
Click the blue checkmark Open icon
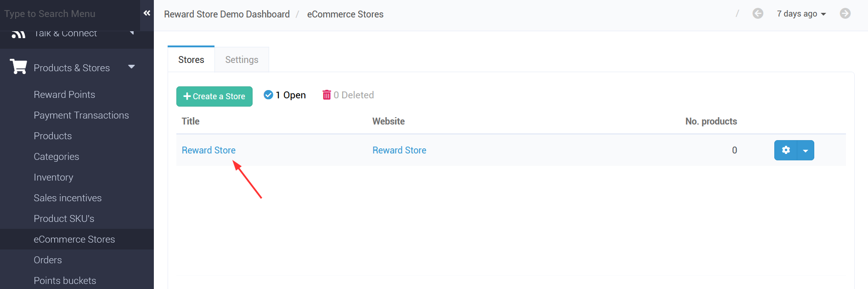268,95
